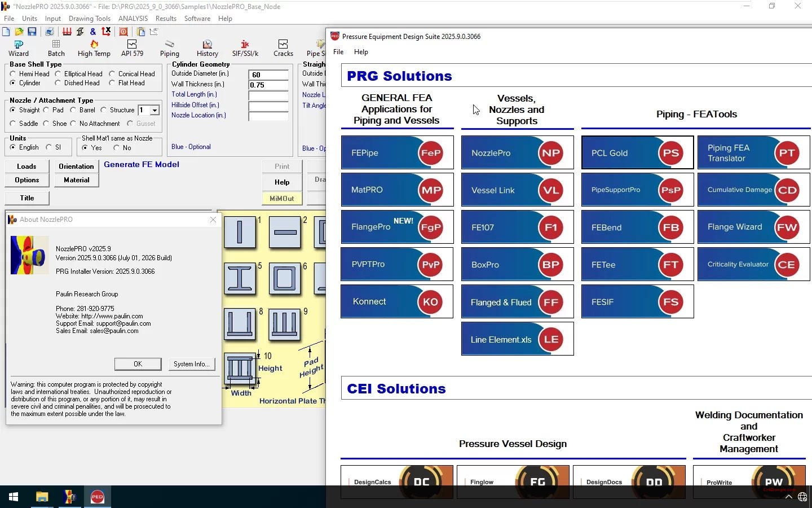Open the Wizard tool

pos(19,49)
